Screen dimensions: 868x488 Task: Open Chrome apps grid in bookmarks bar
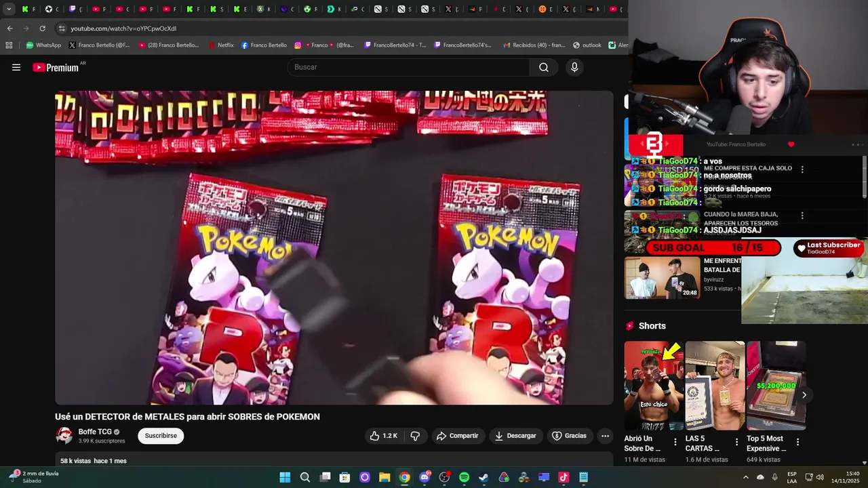pyautogui.click(x=9, y=45)
